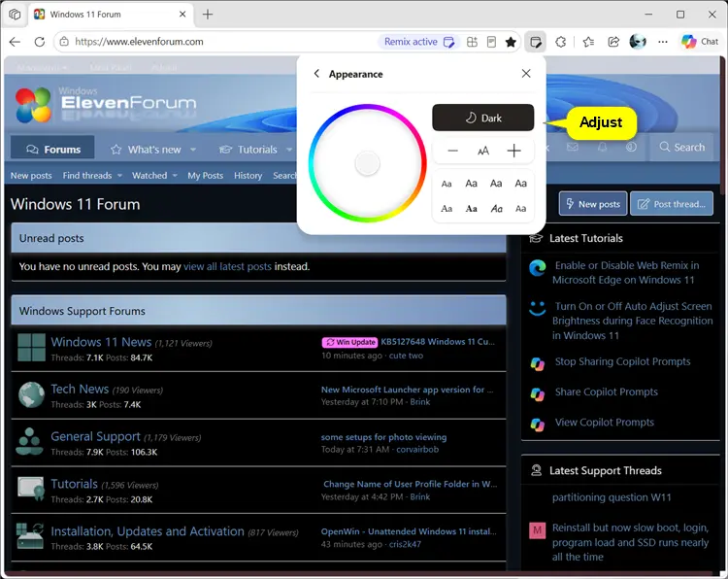Click the ElevenForum logo
The image size is (728, 579).
(106, 105)
